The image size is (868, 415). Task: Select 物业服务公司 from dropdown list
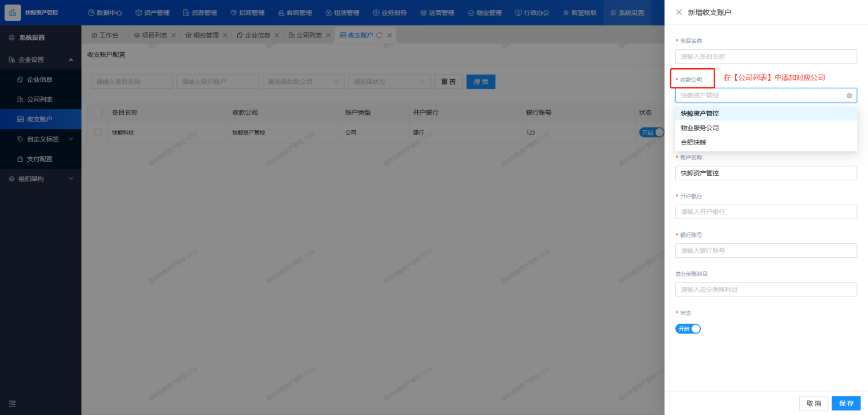click(766, 128)
